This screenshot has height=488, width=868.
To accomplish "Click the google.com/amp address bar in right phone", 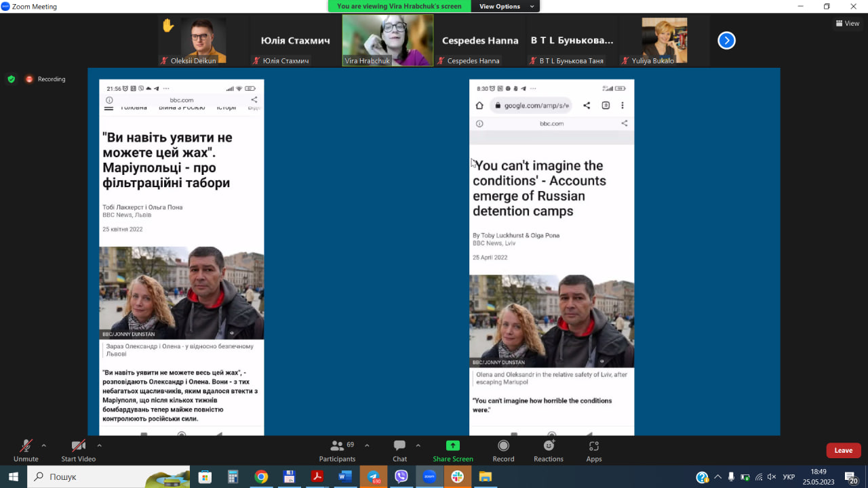I will pyautogui.click(x=530, y=106).
